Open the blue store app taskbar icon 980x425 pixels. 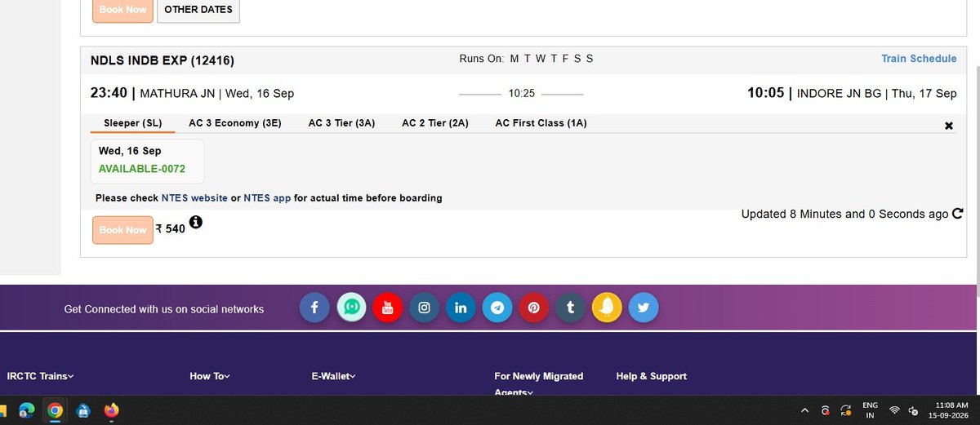(82, 410)
